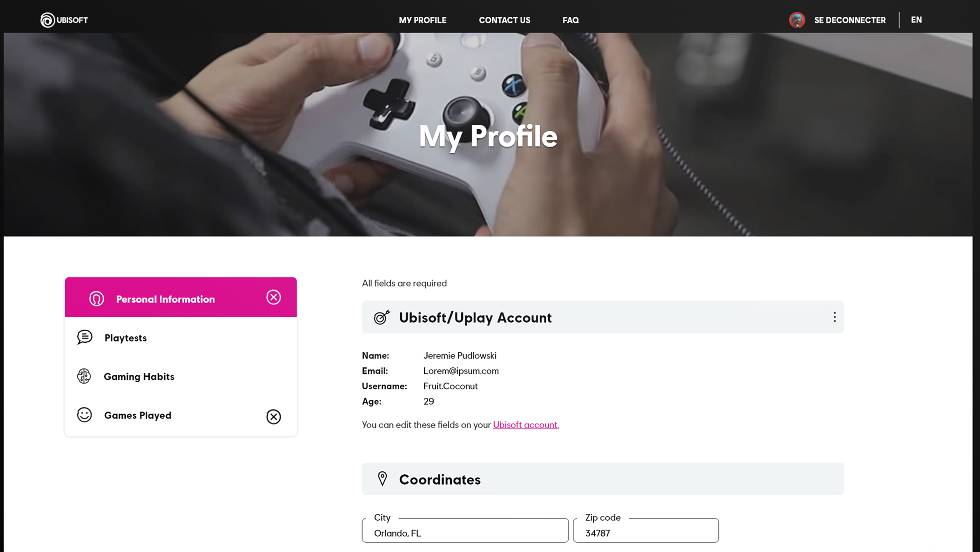980x552 pixels.
Task: Open three-dot menu on Ubisoft/Uplay Account
Action: [834, 317]
